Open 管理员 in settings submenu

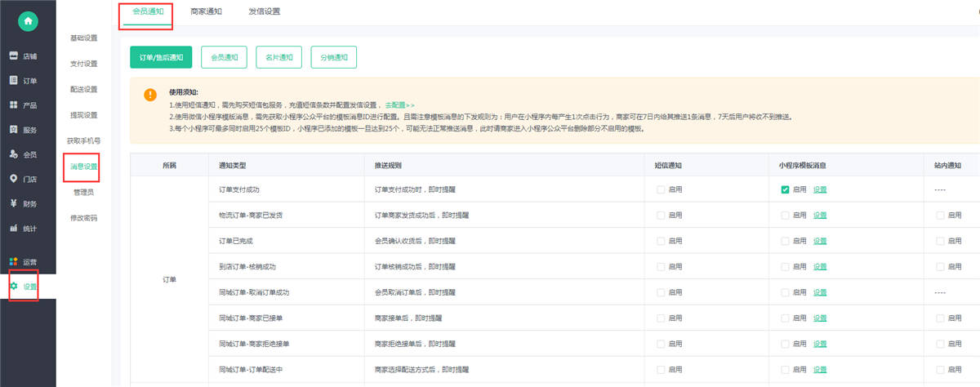click(x=83, y=192)
